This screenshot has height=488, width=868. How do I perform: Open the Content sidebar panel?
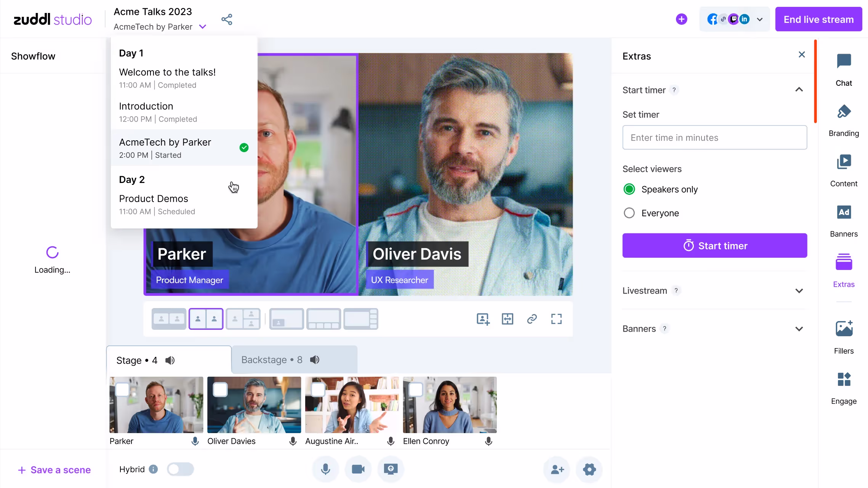tap(844, 170)
